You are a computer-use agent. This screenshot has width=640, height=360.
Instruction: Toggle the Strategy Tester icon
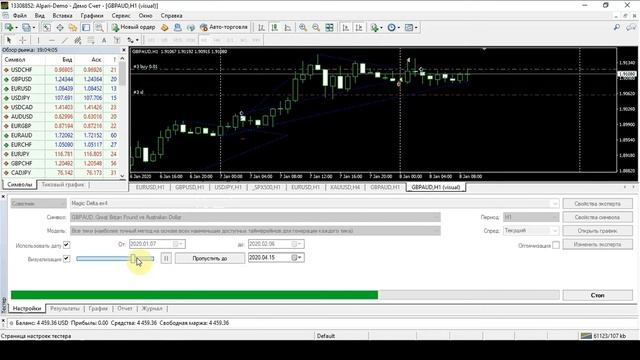[99, 27]
